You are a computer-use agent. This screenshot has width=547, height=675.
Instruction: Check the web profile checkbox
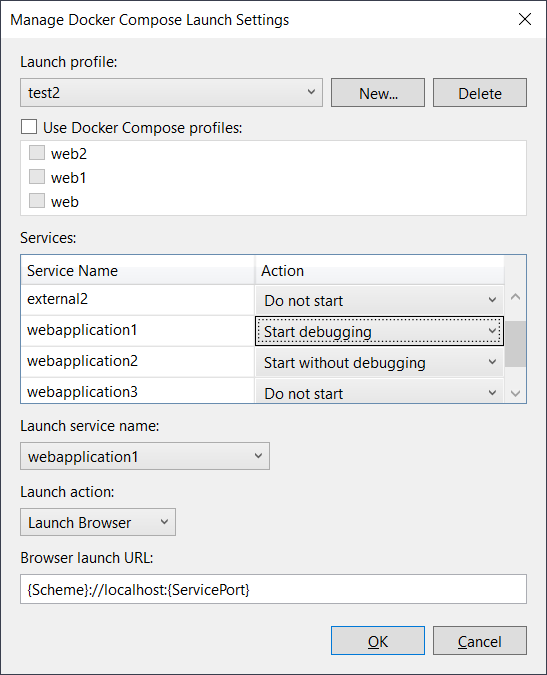37,201
